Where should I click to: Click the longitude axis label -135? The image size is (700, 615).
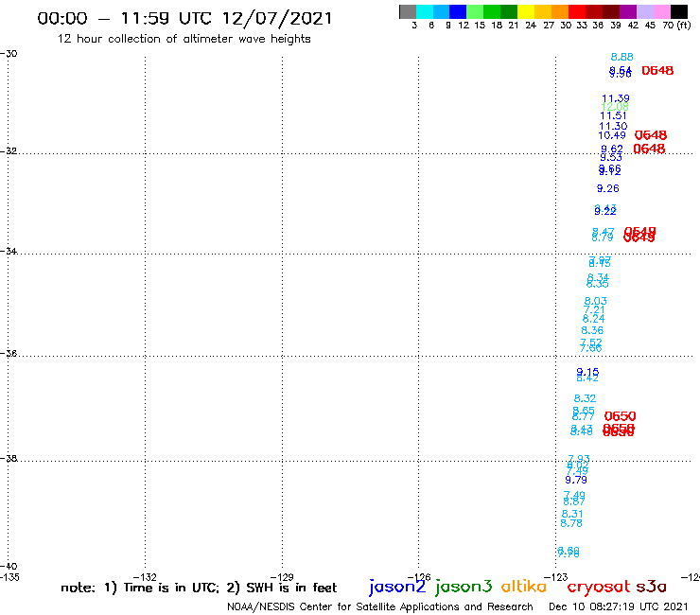9,577
